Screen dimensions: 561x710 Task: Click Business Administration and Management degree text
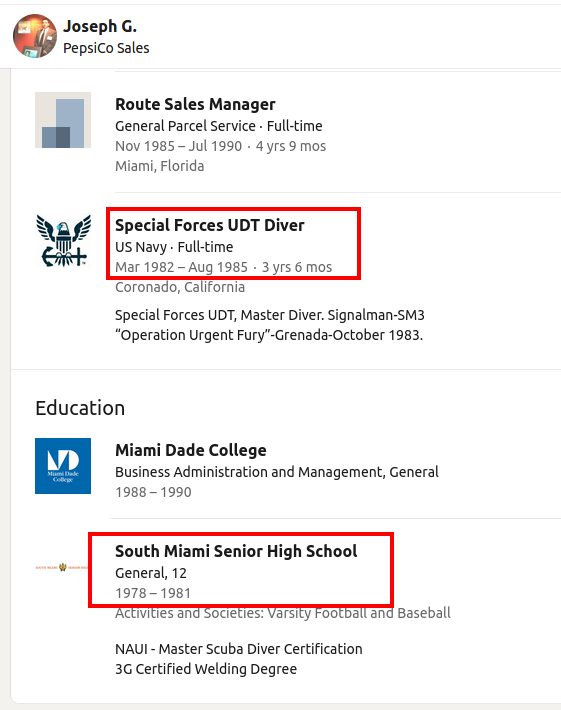pos(277,472)
